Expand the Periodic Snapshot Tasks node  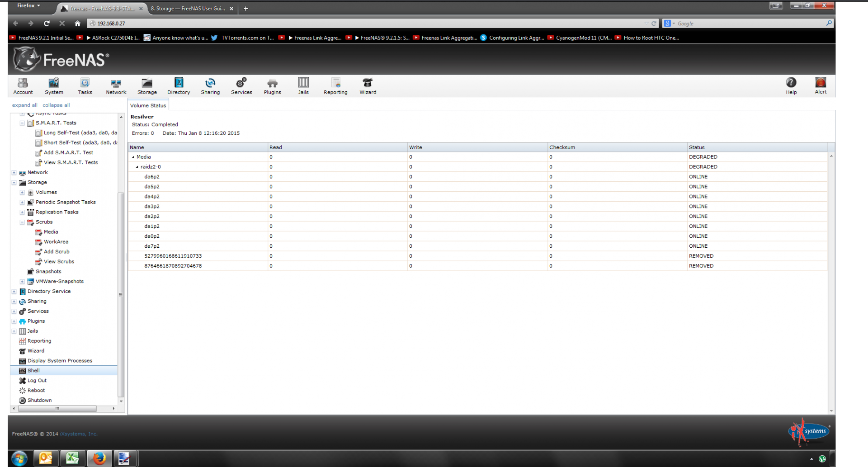pos(22,203)
